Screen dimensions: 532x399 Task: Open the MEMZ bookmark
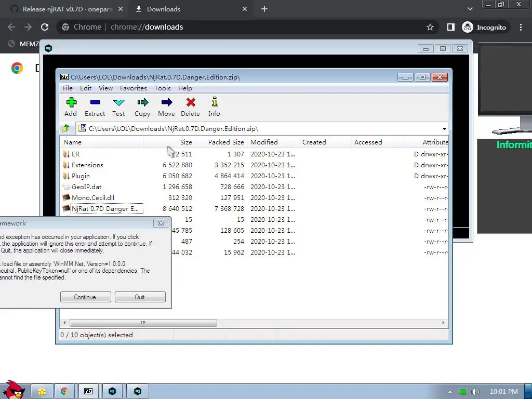[24, 44]
